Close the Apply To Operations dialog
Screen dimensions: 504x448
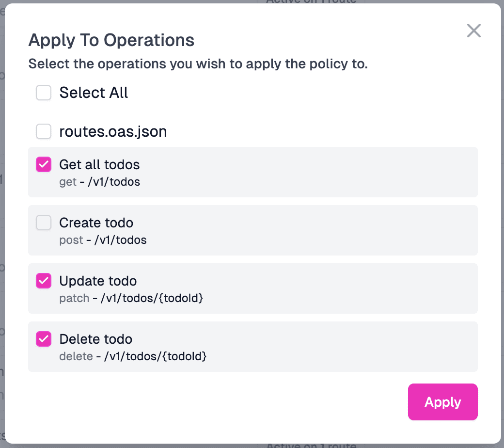473,31
